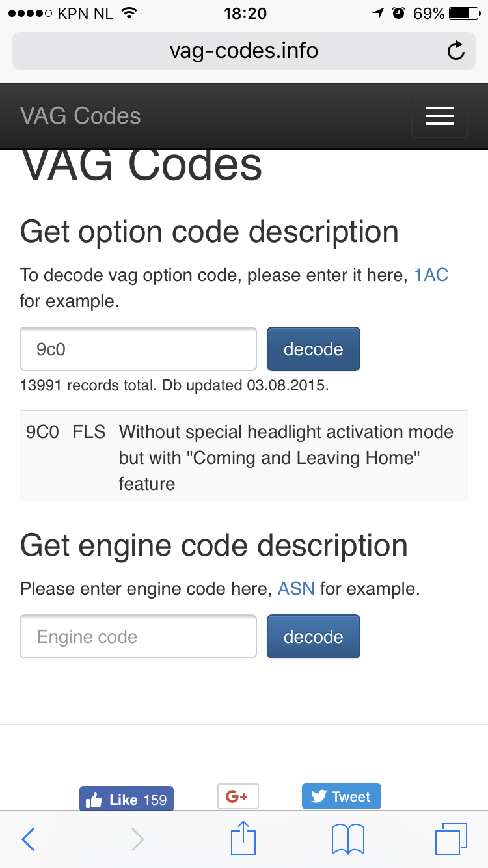Tap the Safari forward arrow
Image resolution: width=488 pixels, height=868 pixels.
pyautogui.click(x=137, y=839)
